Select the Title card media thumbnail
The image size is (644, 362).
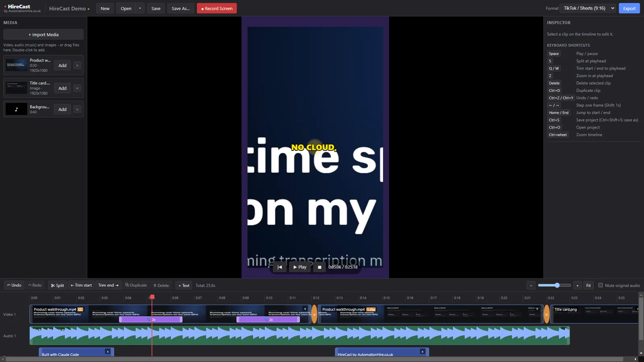(x=17, y=88)
